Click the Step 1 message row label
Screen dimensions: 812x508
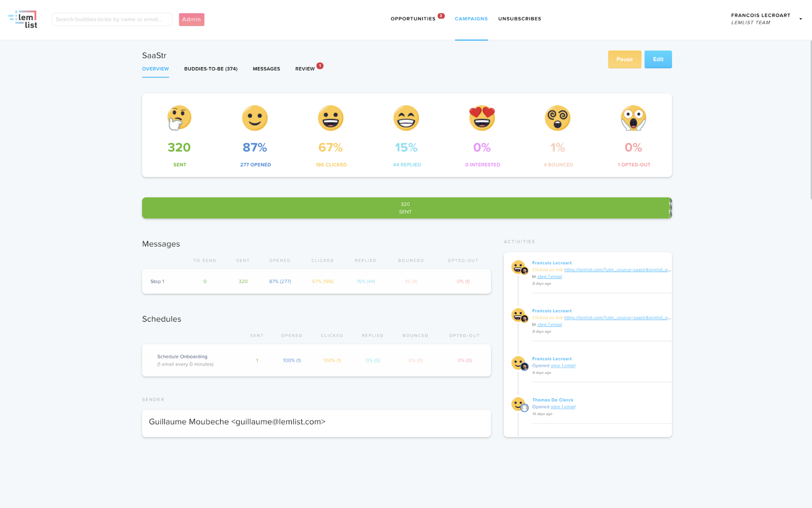(157, 281)
